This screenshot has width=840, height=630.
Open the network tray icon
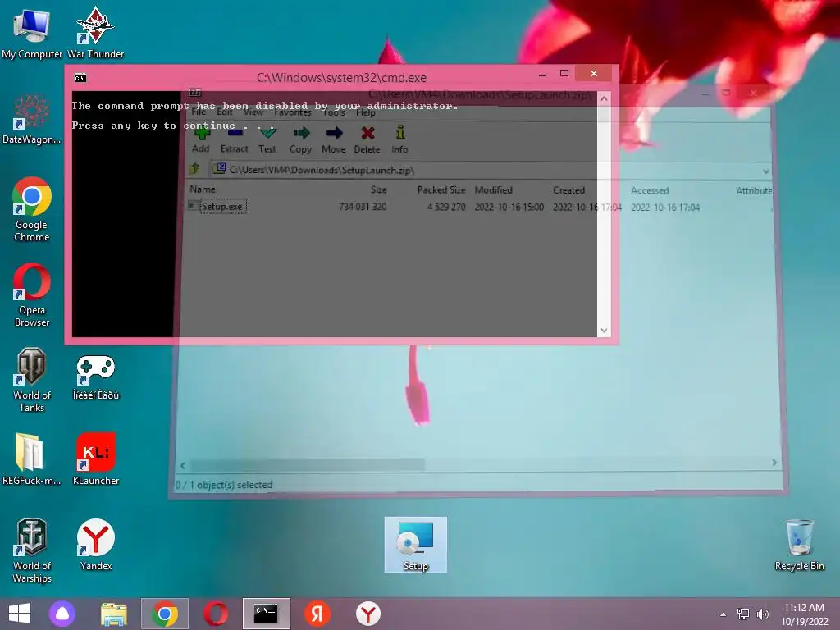(743, 614)
